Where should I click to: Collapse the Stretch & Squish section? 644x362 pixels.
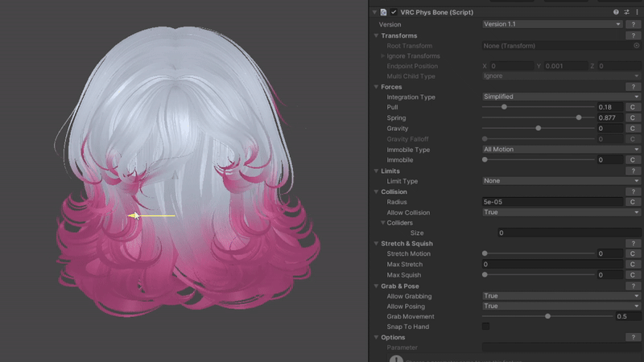[375, 244]
